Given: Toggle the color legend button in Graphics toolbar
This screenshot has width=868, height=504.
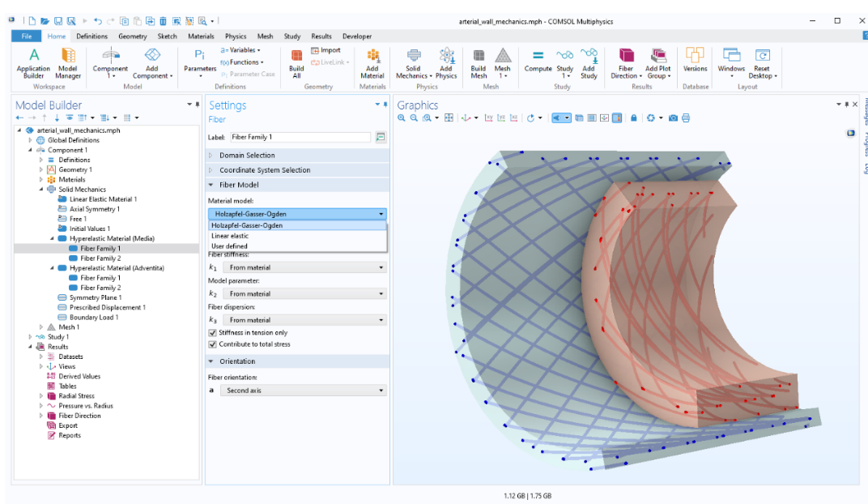Looking at the screenshot, I should (x=617, y=118).
